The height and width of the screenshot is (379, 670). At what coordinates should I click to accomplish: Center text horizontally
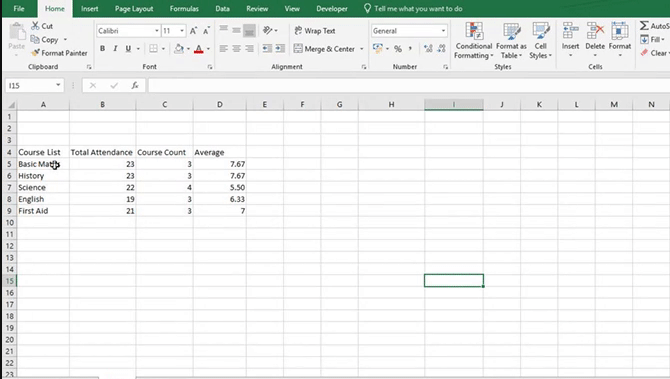pyautogui.click(x=236, y=49)
